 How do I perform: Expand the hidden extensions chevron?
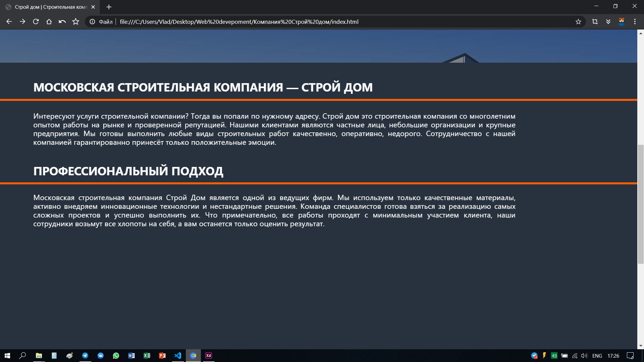608,22
